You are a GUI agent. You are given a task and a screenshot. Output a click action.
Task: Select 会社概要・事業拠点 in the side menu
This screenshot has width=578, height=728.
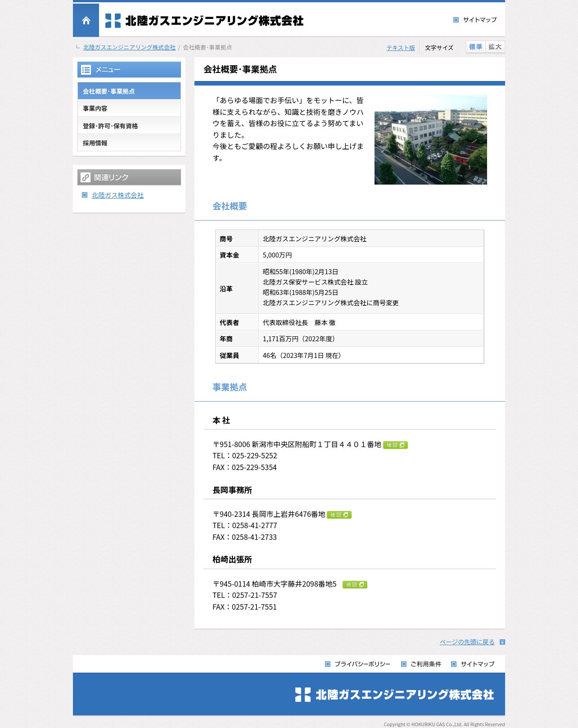click(129, 91)
